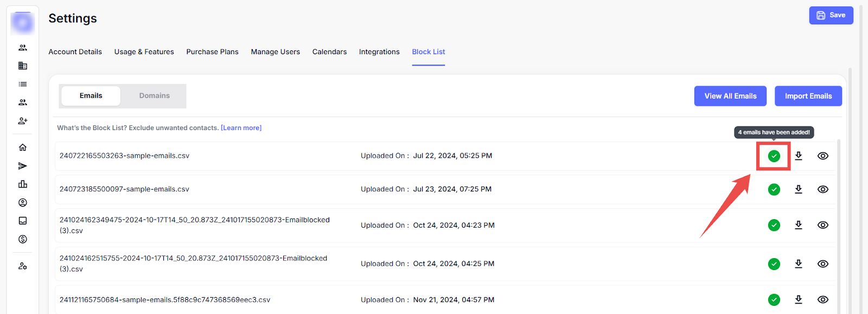Click the user settings gear icon in sidebar
868x314 pixels.
(23, 266)
